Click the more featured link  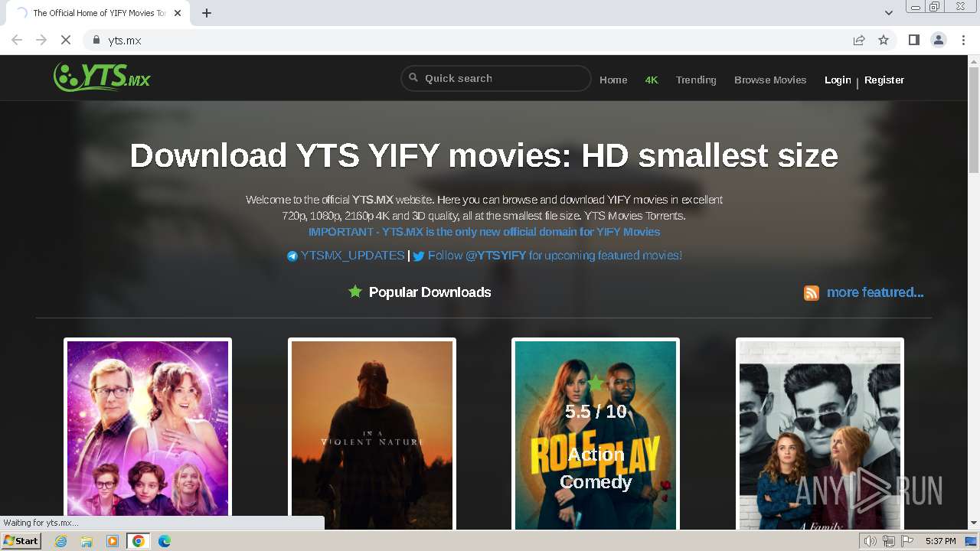pos(875,292)
